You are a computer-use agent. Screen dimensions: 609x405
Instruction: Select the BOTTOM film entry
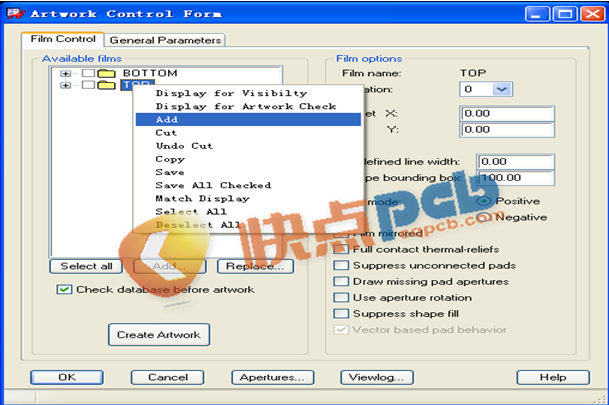150,73
